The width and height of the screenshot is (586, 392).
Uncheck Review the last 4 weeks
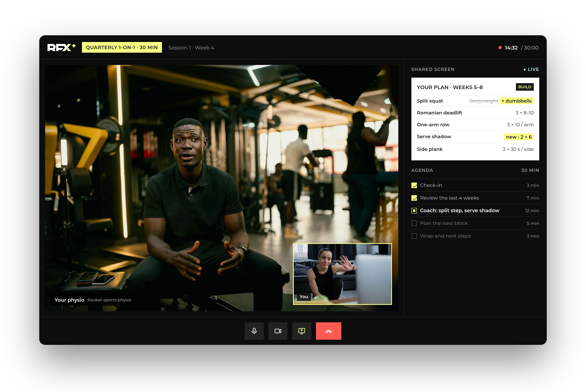point(414,198)
